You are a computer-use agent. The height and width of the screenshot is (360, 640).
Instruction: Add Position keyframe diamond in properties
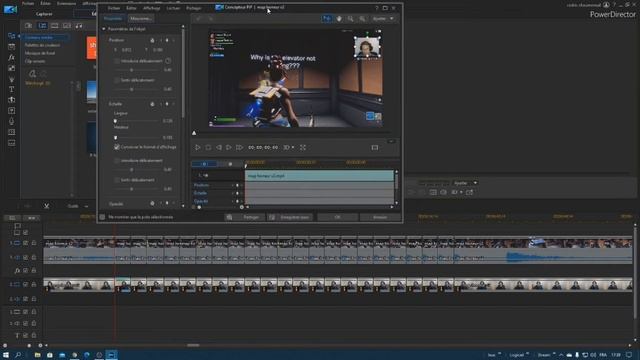click(167, 40)
